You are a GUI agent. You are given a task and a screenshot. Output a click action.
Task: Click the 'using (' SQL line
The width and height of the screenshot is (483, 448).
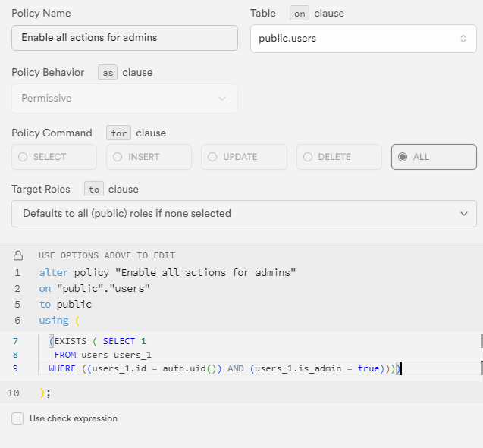pos(59,321)
